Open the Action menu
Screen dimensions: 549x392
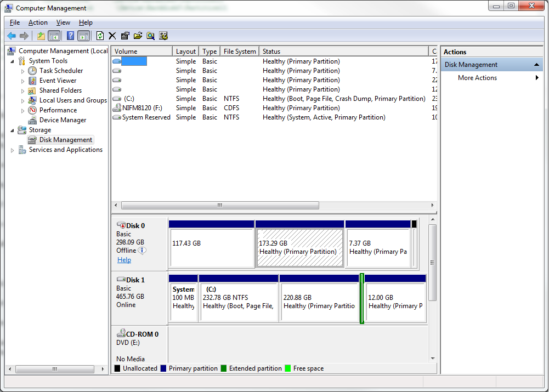38,22
